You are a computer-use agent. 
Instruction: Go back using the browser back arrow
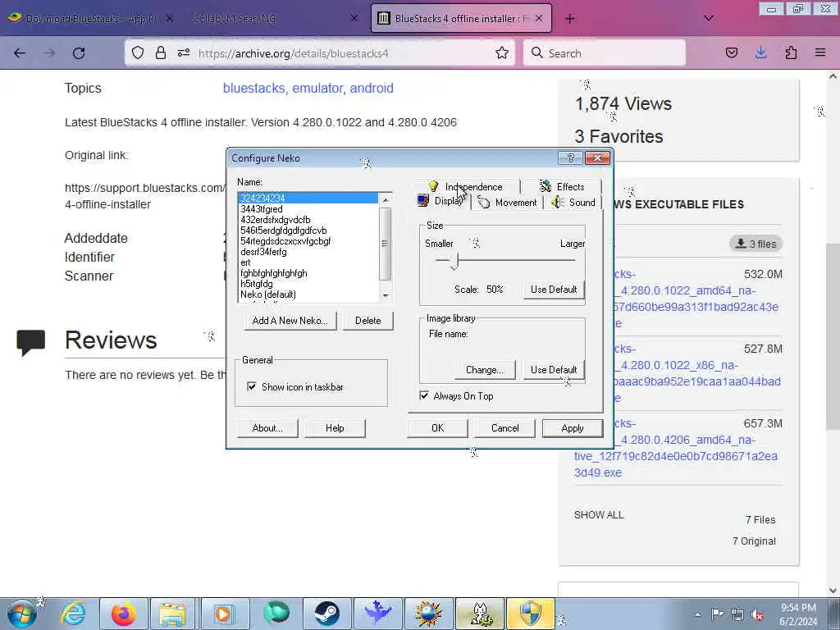coord(20,53)
